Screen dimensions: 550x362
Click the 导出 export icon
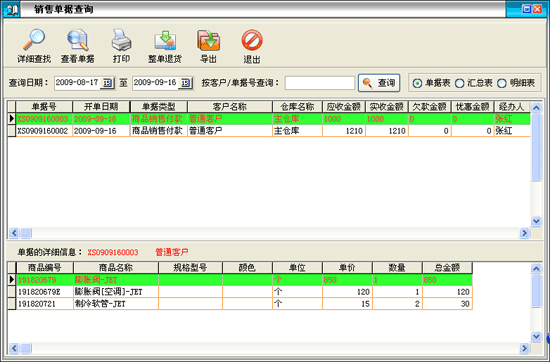pyautogui.click(x=208, y=40)
